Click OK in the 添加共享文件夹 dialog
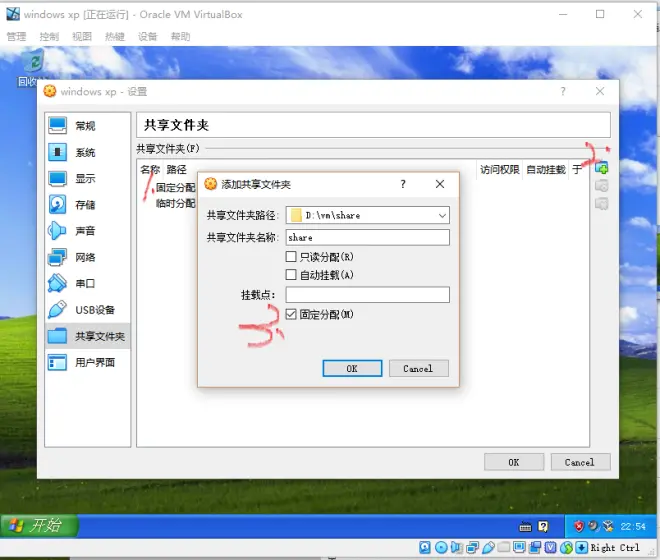This screenshot has width=660, height=560. 352,368
